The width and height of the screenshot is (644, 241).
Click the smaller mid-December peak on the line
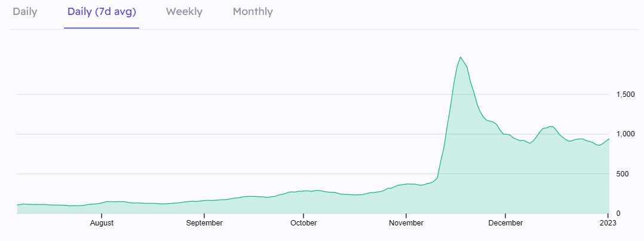tap(551, 126)
